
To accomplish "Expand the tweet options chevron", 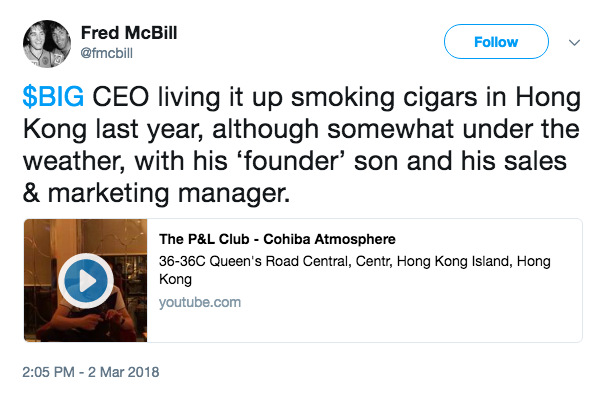I will click(x=574, y=42).
